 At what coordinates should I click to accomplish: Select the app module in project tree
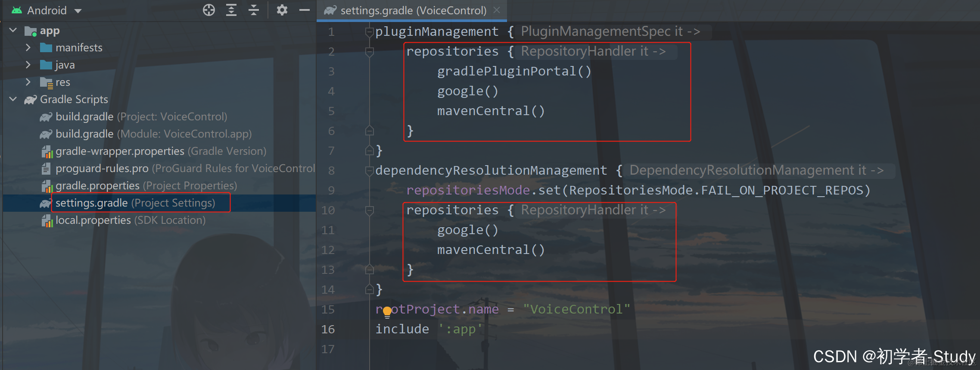click(x=50, y=31)
